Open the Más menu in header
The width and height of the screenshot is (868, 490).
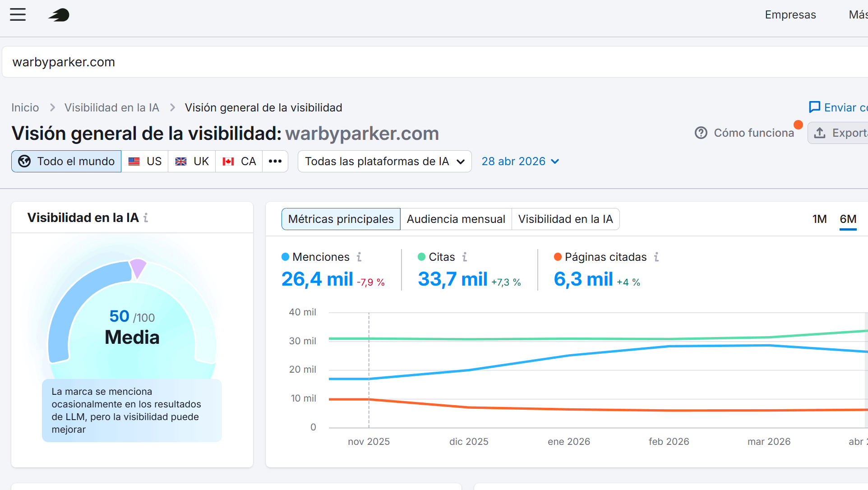point(858,15)
